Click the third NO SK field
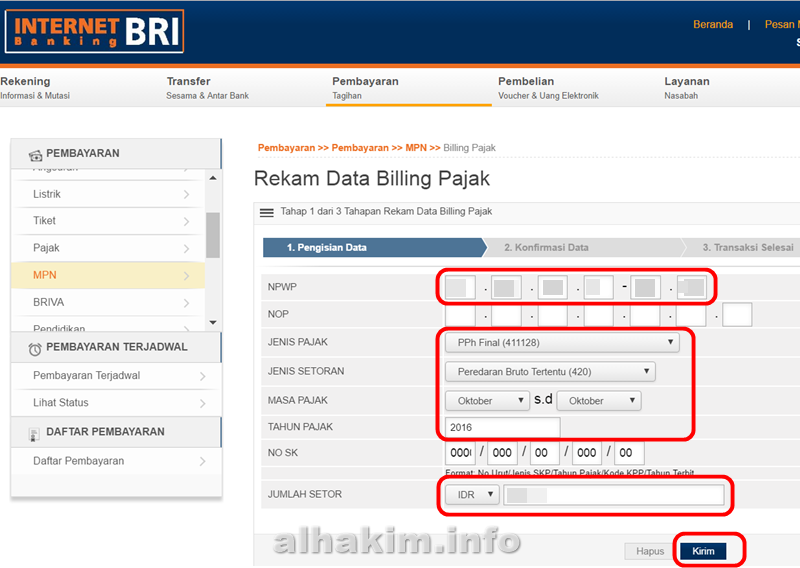Viewport: 800px width, 568px height. [545, 453]
